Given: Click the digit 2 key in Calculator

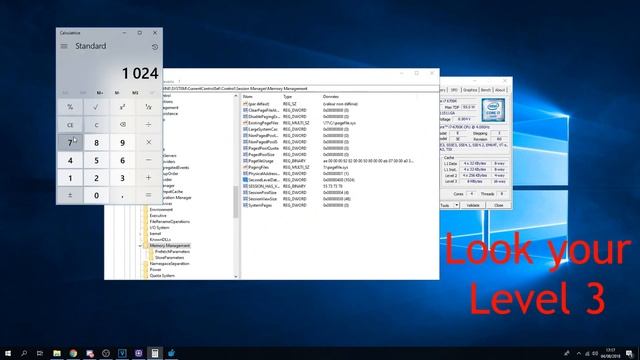Looking at the screenshot, I should [x=96, y=178].
